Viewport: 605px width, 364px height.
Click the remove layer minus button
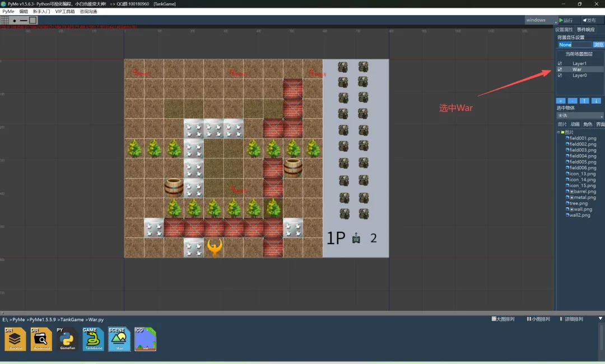[573, 101]
